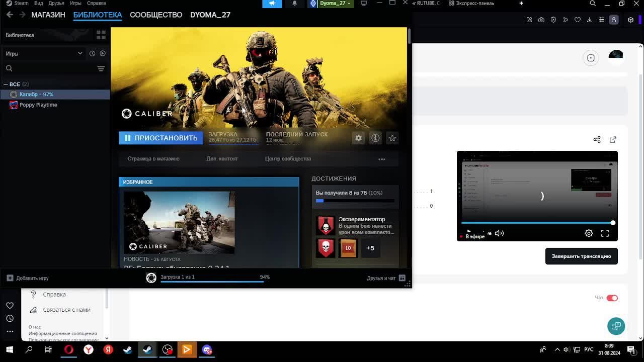Open Steam announcements megaphone icon
644x362 pixels.
click(272, 4)
